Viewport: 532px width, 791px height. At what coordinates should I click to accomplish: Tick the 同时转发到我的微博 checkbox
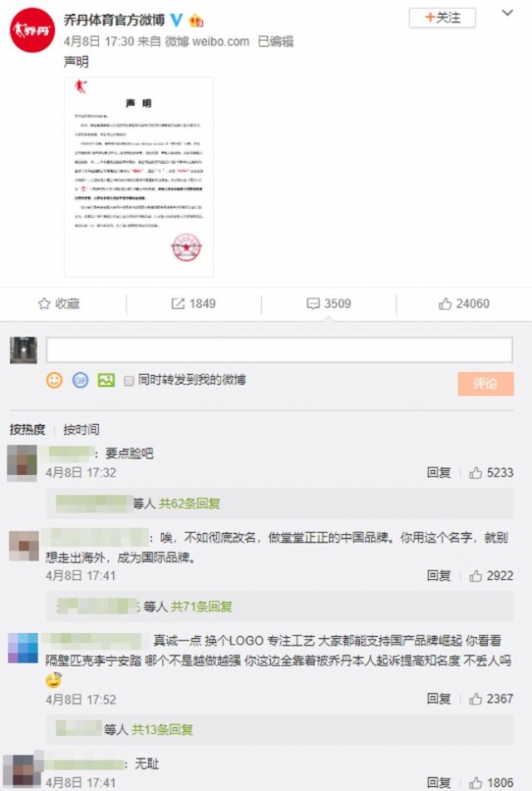tap(129, 380)
